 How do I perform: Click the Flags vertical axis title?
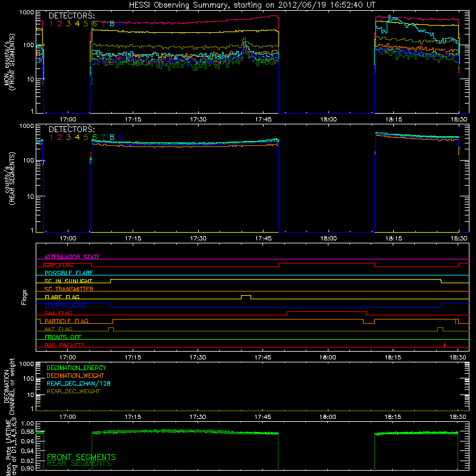pyautogui.click(x=24, y=297)
